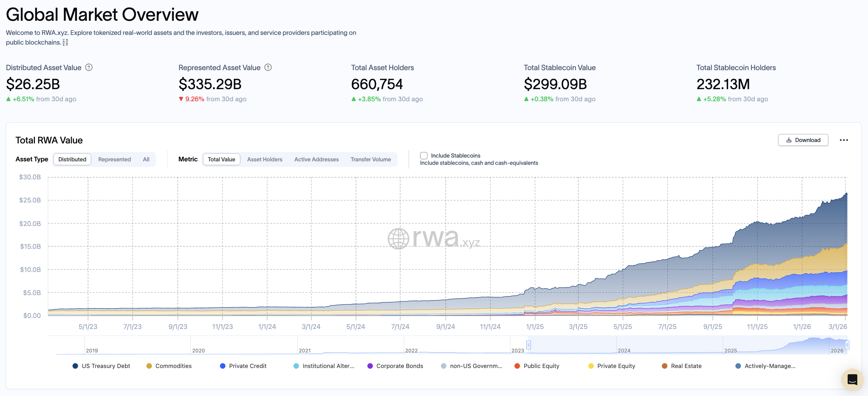868x396 pixels.
Task: Click the right range slider handle
Action: click(847, 345)
